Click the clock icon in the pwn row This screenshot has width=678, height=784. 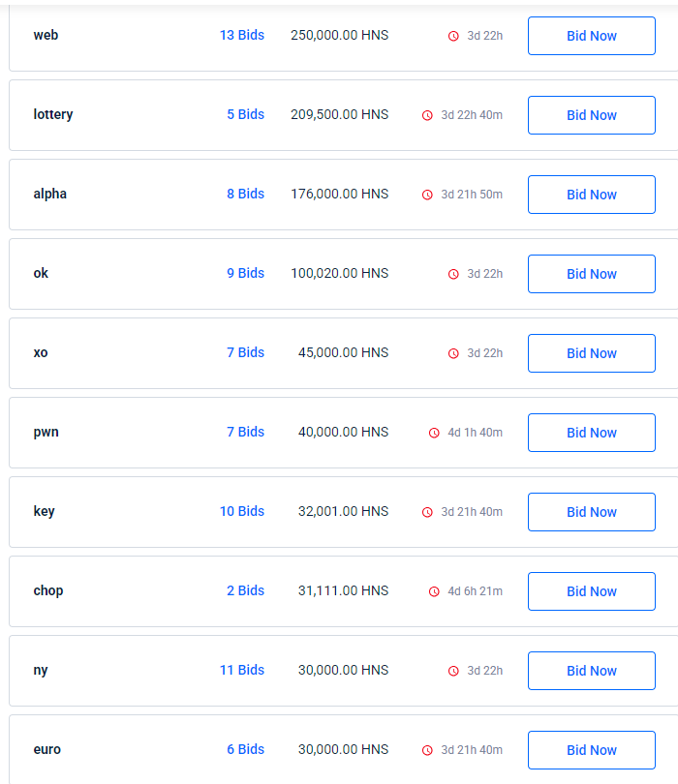pyautogui.click(x=434, y=433)
